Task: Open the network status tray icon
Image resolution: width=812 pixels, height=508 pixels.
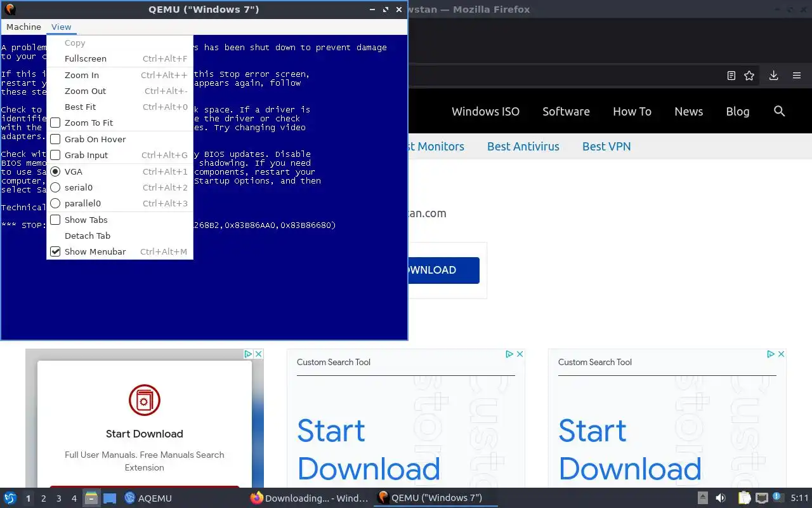Action: pos(761,498)
